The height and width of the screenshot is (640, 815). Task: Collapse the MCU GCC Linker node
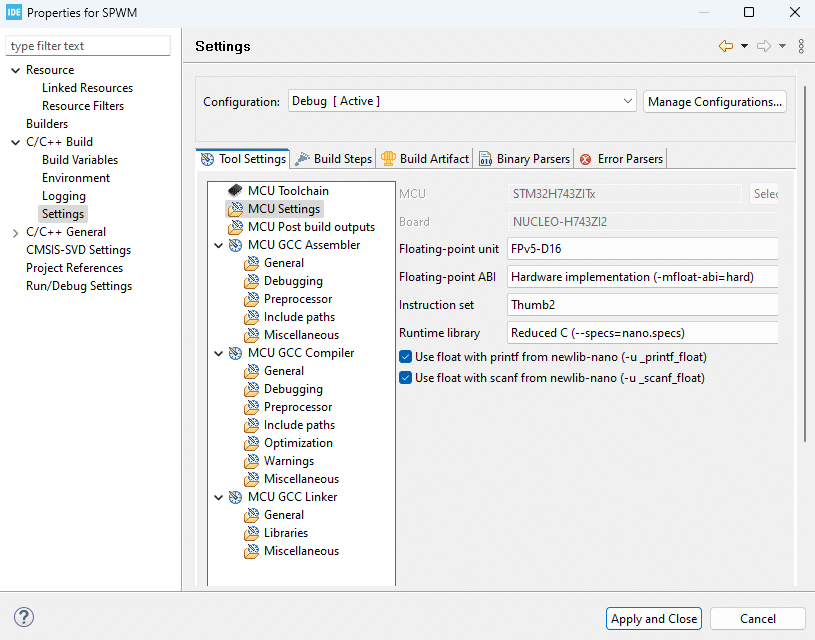click(219, 498)
